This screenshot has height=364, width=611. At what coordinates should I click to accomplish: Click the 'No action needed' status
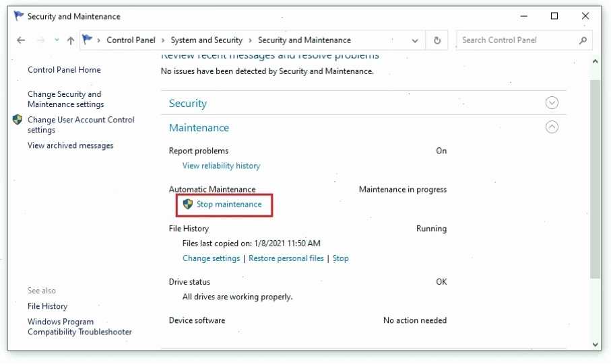coord(414,320)
